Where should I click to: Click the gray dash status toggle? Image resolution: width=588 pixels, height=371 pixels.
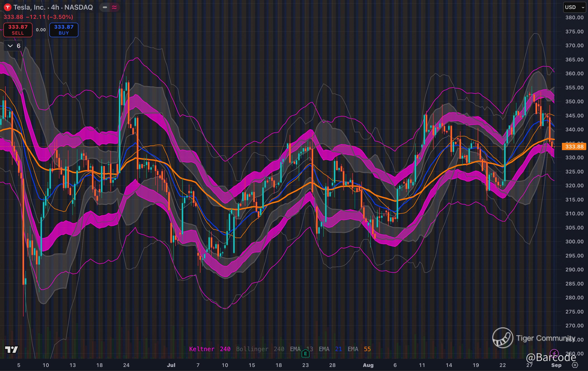pos(105,7)
